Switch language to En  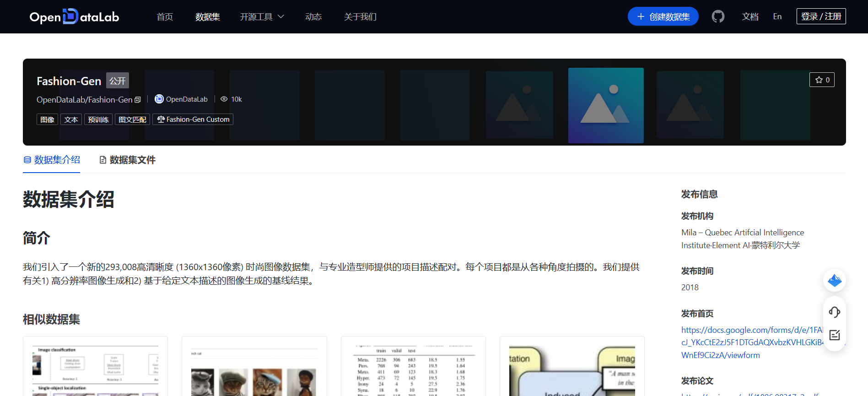[777, 16]
